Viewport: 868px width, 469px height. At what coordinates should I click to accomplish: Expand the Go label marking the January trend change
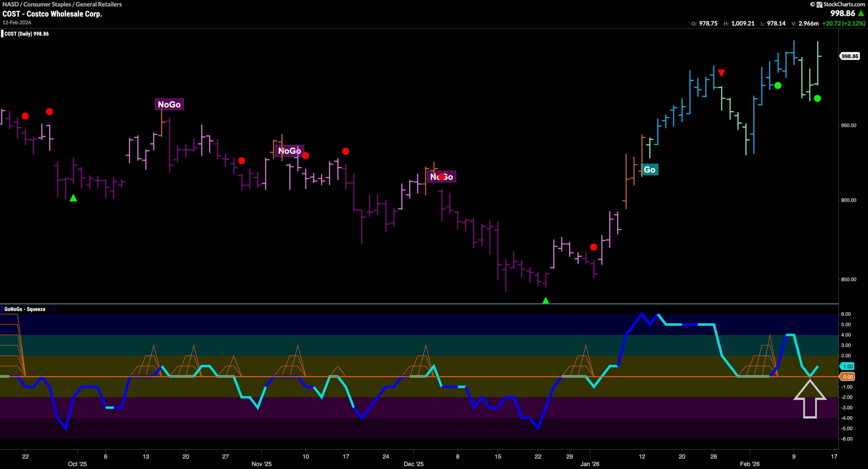pos(650,170)
